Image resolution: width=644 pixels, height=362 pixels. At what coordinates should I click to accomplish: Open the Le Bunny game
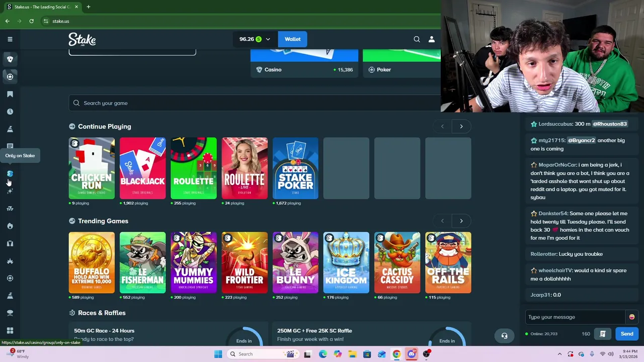click(x=295, y=262)
